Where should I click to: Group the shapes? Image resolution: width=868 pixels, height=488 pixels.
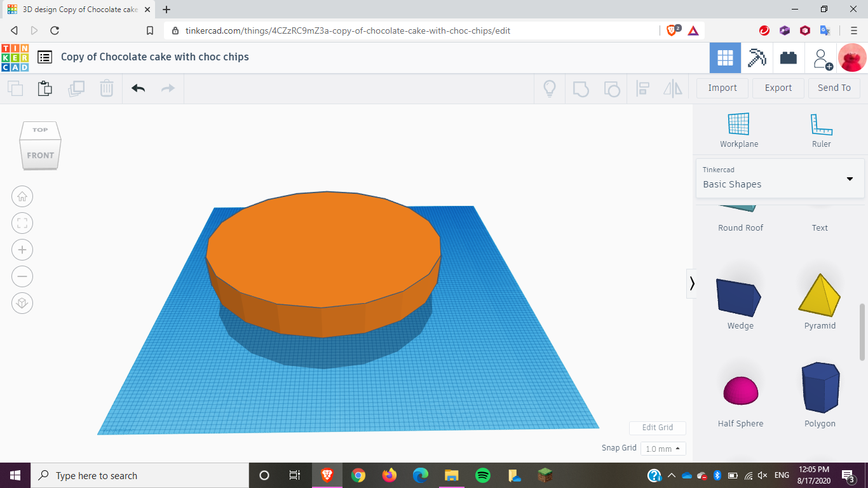click(581, 88)
